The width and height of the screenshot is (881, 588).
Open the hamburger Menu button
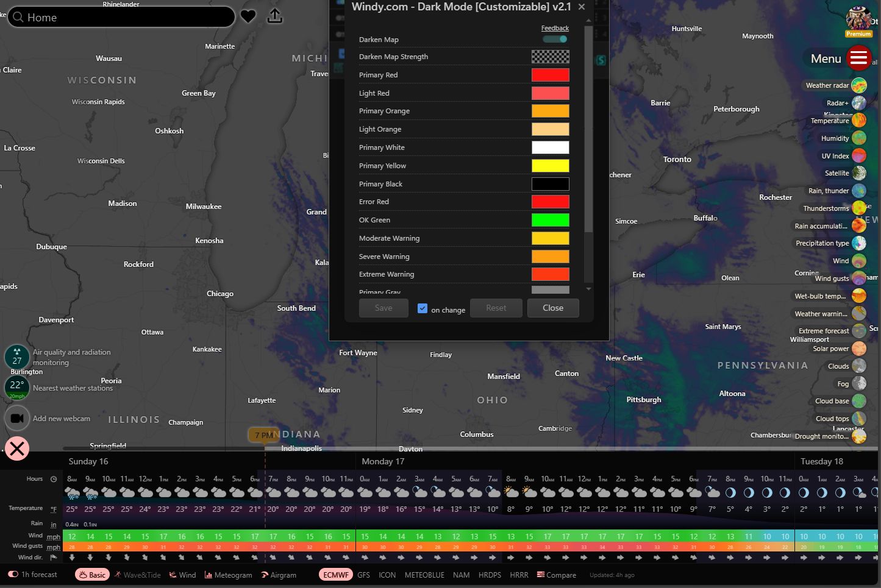pos(858,58)
